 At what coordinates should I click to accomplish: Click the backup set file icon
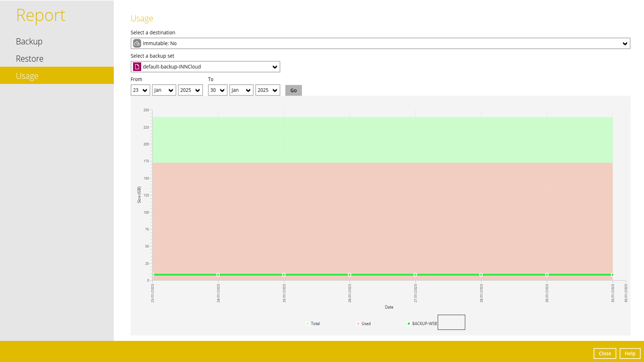click(137, 67)
